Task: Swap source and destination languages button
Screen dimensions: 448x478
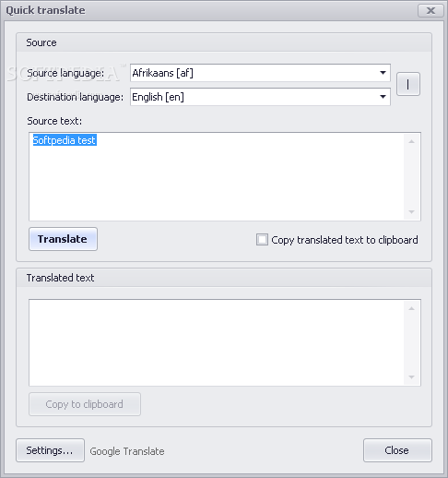Action: click(408, 84)
